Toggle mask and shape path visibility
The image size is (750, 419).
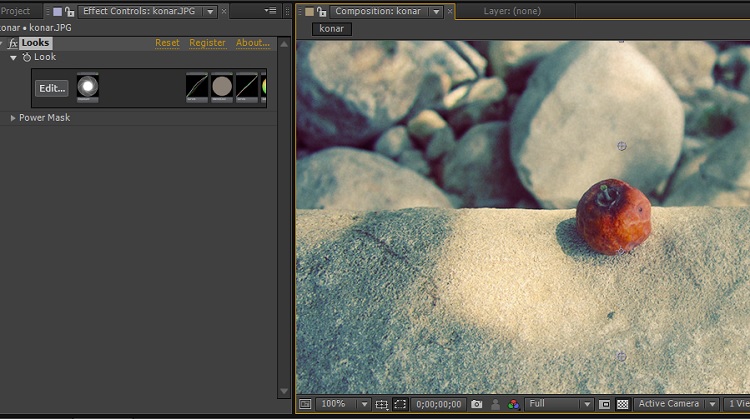click(x=400, y=405)
